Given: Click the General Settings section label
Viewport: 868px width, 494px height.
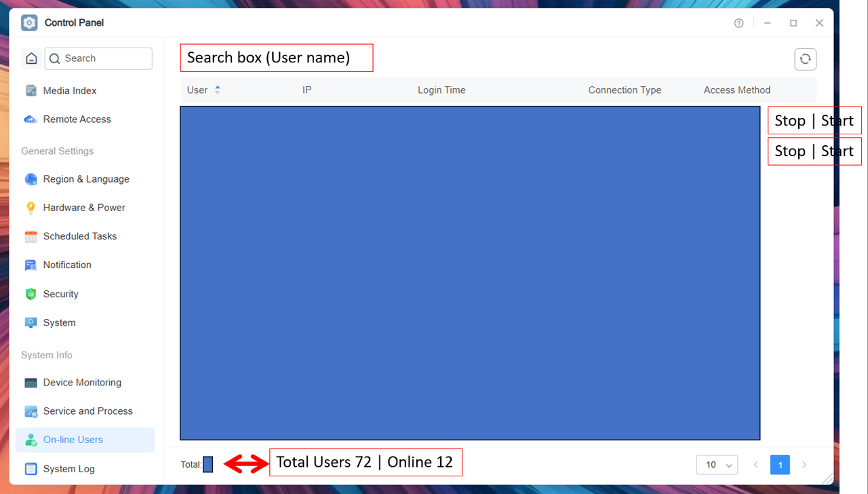Looking at the screenshot, I should [x=57, y=151].
